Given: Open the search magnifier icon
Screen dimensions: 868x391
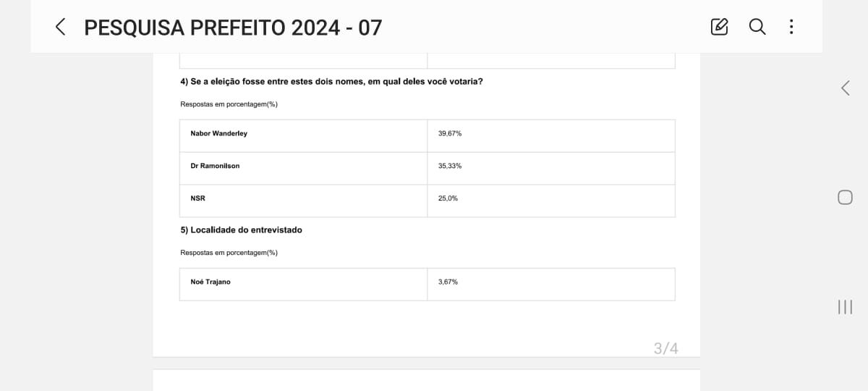Looking at the screenshot, I should pyautogui.click(x=757, y=27).
